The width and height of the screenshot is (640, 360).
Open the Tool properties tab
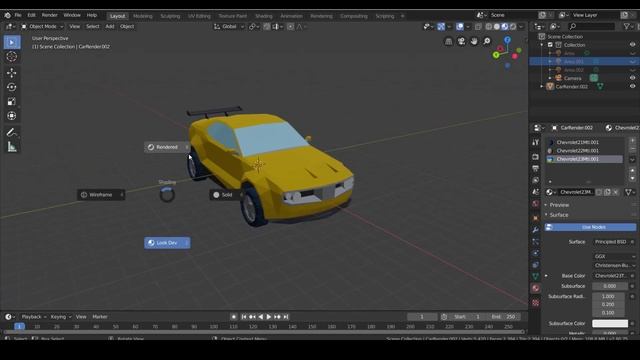536,142
